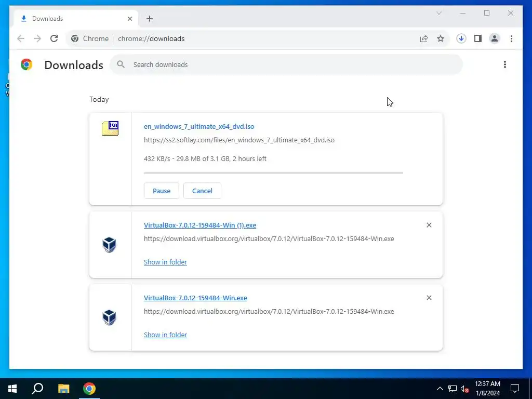Viewport: 532px width, 399px height.
Task: Click the muted volume tray icon
Action: pyautogui.click(x=465, y=389)
